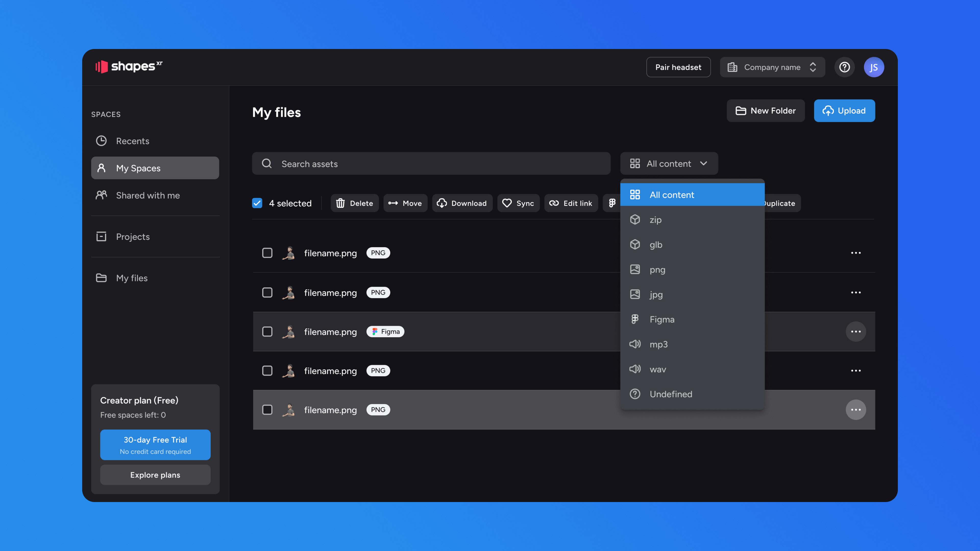Click the company building icon
Image resolution: width=980 pixels, height=551 pixels.
(732, 67)
